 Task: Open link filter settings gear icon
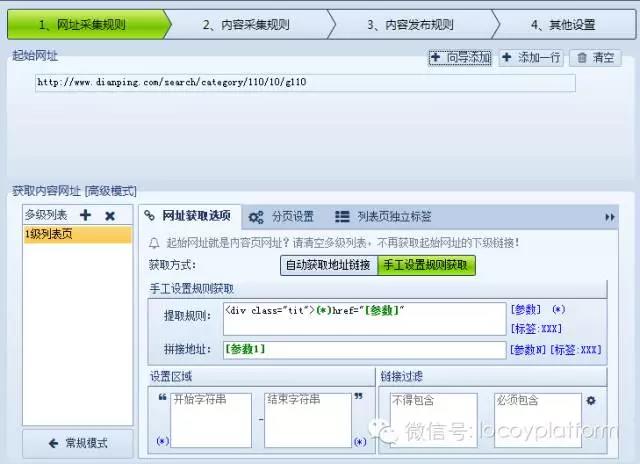[591, 400]
